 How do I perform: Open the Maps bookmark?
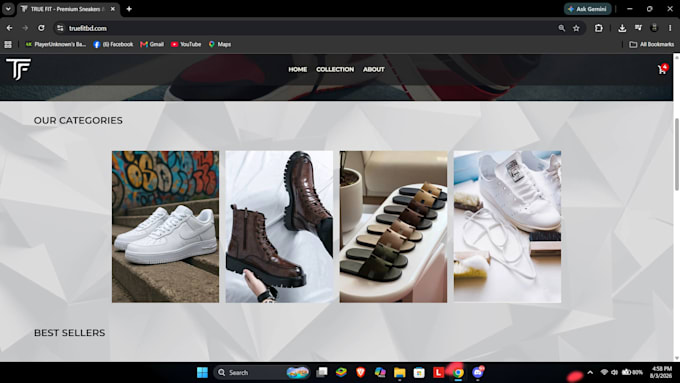220,44
